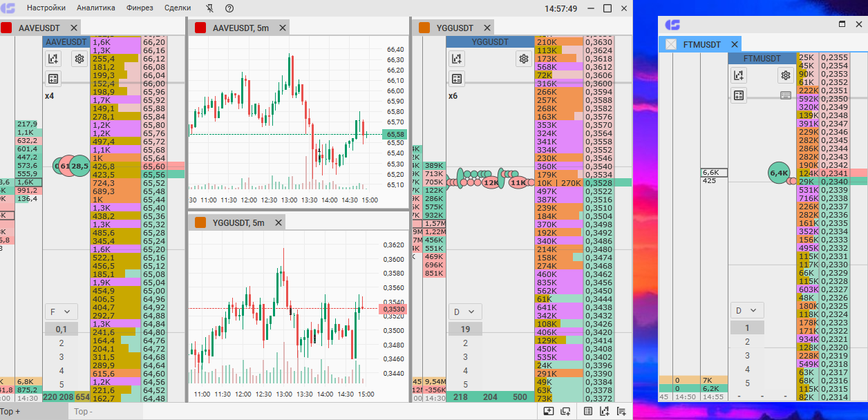Click the Top input field at bottom left
This screenshot has height=420, width=868.
tap(106, 411)
